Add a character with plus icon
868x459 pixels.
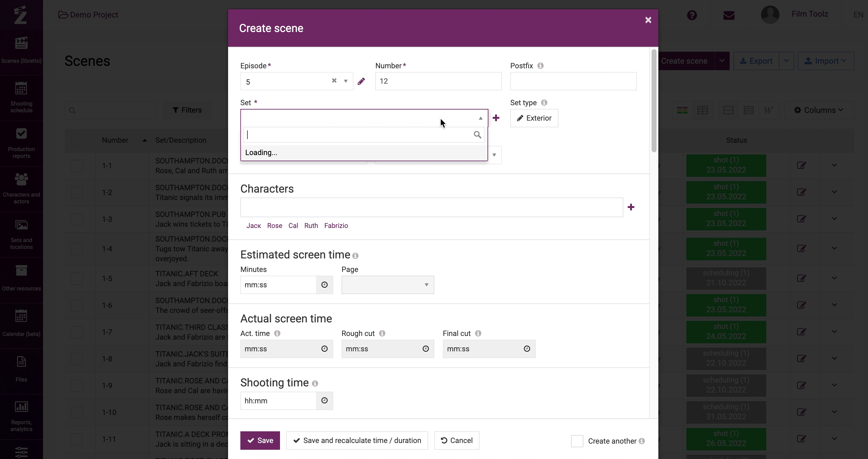(631, 207)
